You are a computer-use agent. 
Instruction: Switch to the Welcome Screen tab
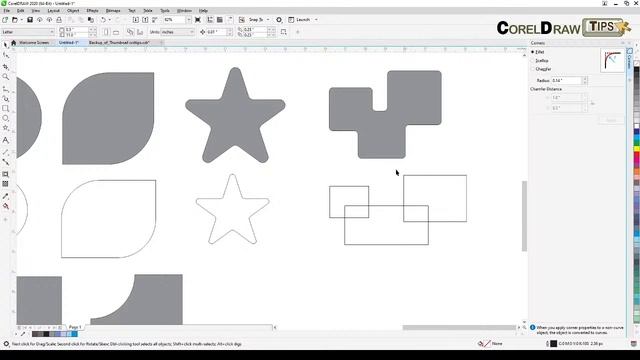(34, 42)
